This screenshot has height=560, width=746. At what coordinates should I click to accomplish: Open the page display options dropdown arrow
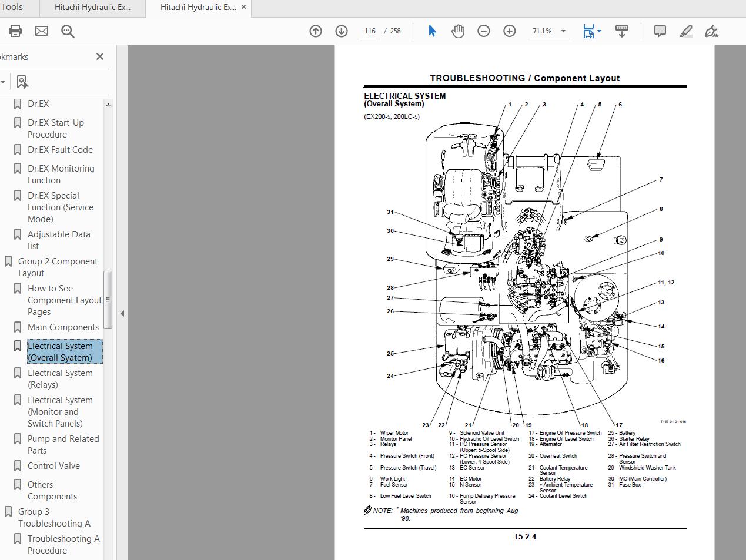tap(599, 31)
